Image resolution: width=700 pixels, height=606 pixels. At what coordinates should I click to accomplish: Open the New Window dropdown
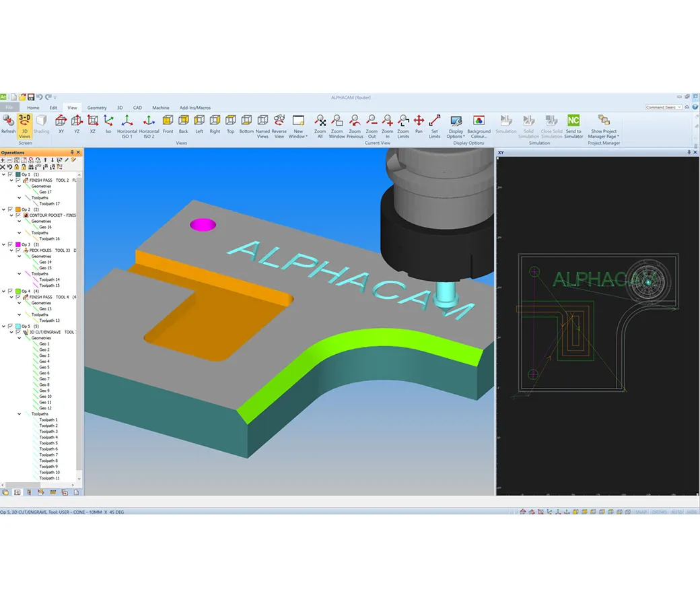click(x=298, y=124)
